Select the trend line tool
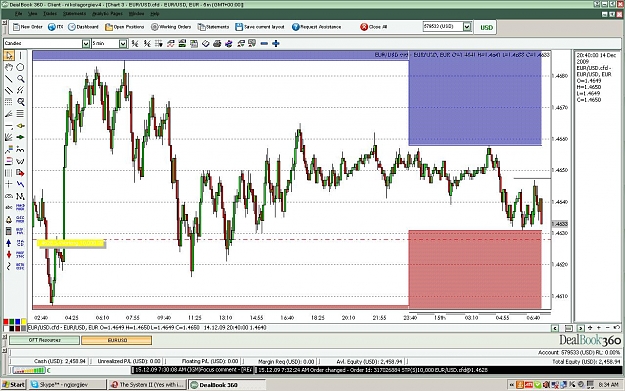The image size is (625, 391). (x=9, y=79)
